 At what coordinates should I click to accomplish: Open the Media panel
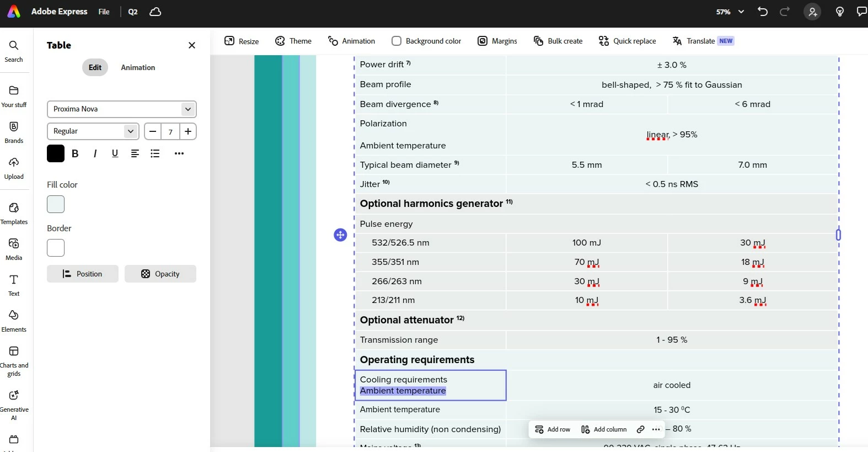click(14, 249)
